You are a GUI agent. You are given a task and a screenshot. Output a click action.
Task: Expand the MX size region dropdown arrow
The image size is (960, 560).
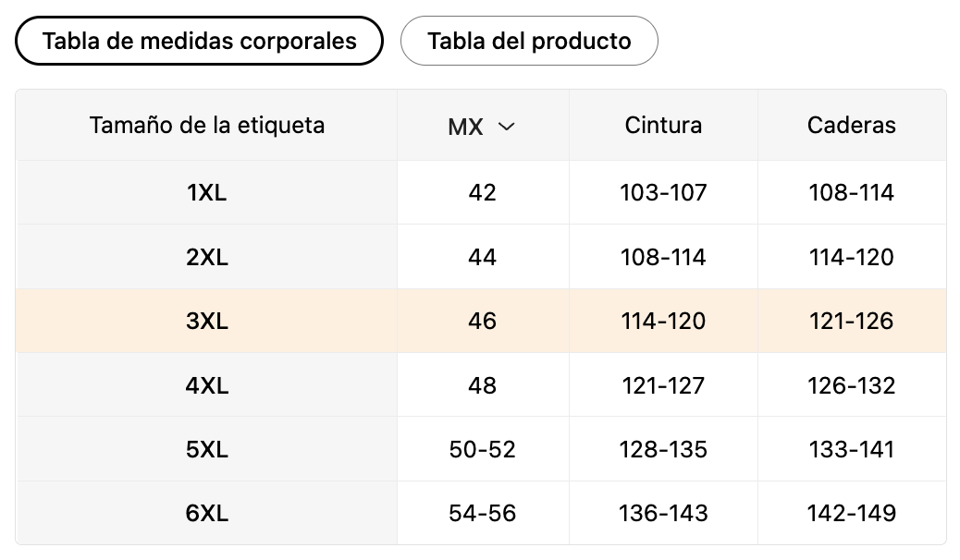point(506,127)
